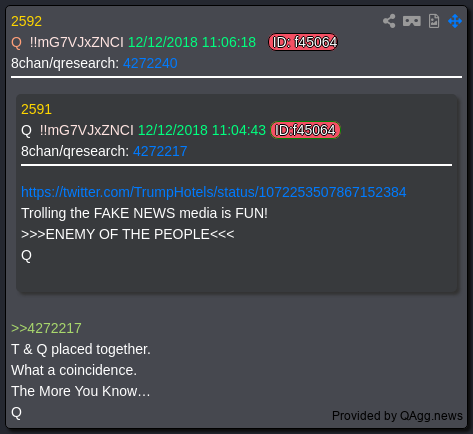Image resolution: width=473 pixels, height=434 pixels.
Task: Click the 12/12/2018 11:04:43 timestamp
Action: pos(202,130)
